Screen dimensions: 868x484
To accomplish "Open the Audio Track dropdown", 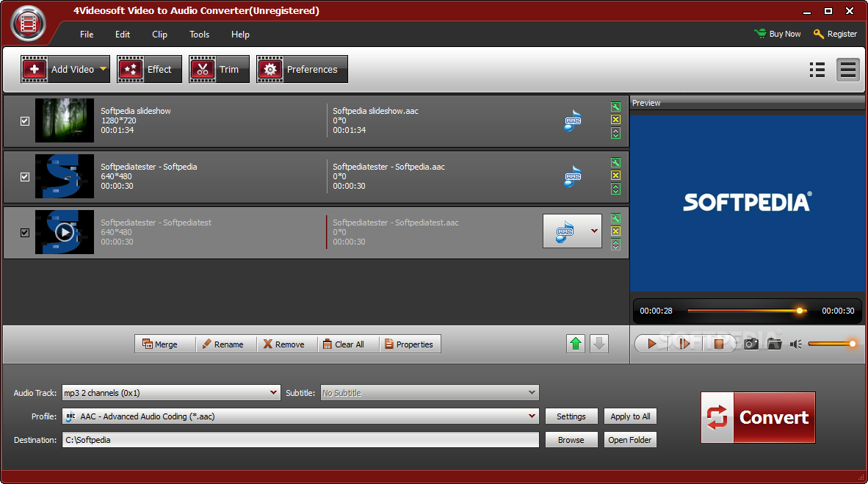I will tap(171, 393).
